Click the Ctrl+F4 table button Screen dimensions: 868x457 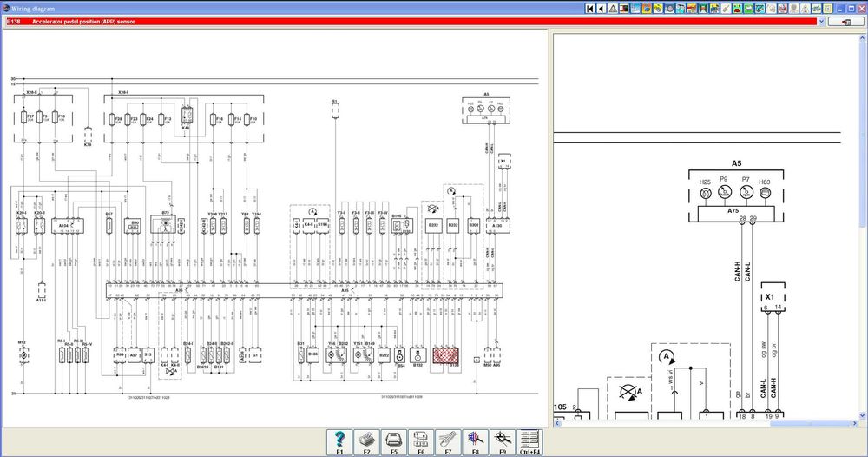[x=529, y=442]
